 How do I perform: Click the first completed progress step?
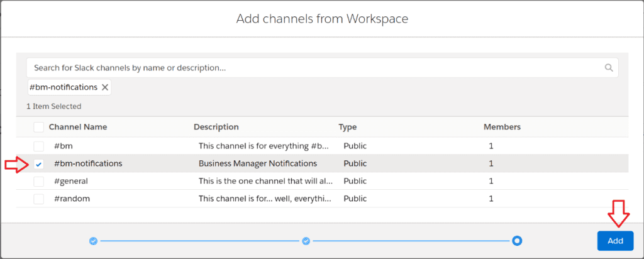tap(93, 241)
